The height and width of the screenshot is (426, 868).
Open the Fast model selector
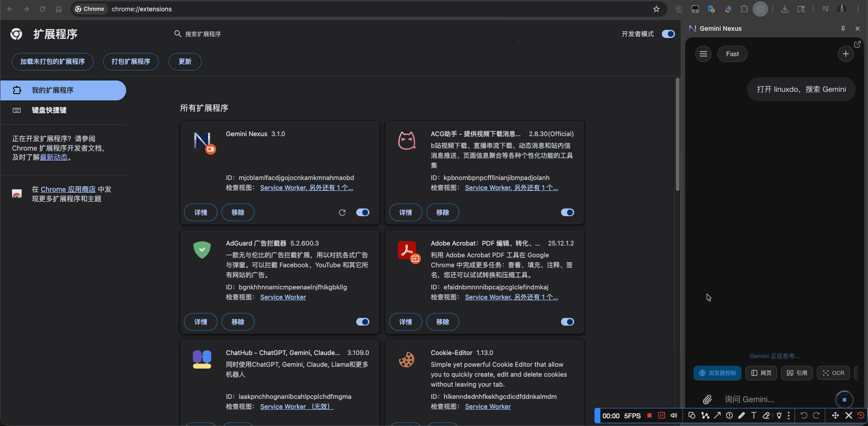coord(732,54)
